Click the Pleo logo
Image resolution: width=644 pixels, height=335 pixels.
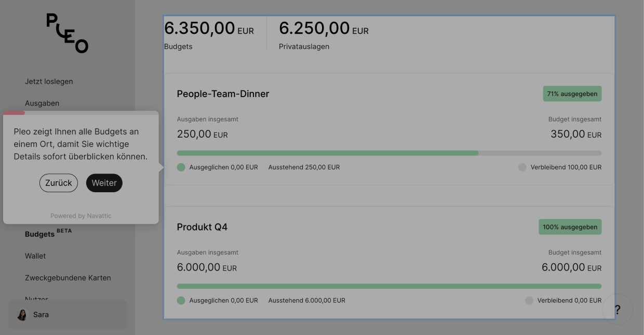[x=68, y=33]
